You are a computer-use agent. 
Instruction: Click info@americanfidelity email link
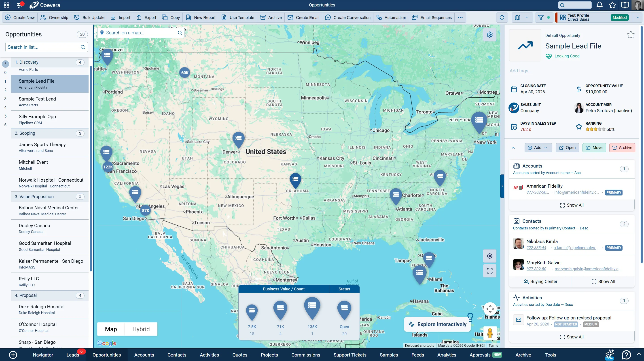pyautogui.click(x=576, y=192)
